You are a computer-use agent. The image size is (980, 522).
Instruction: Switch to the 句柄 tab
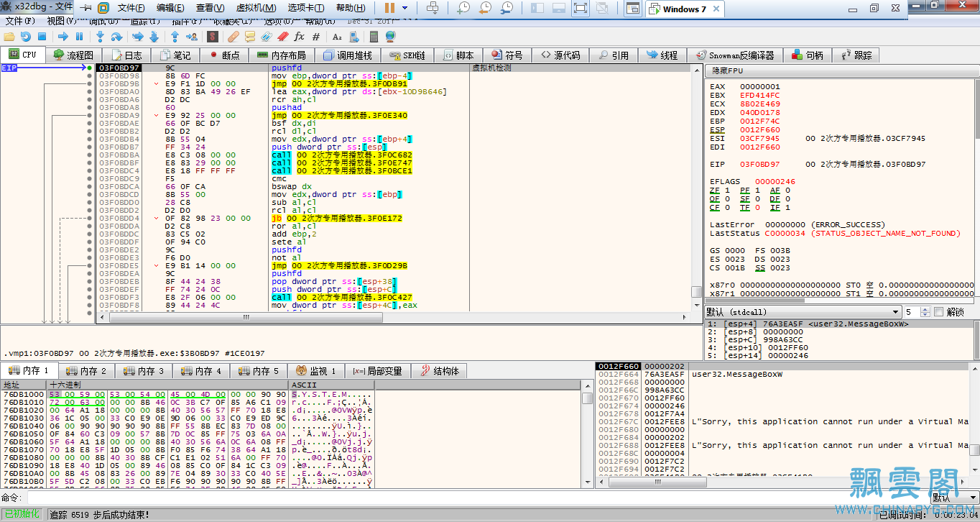[808, 55]
